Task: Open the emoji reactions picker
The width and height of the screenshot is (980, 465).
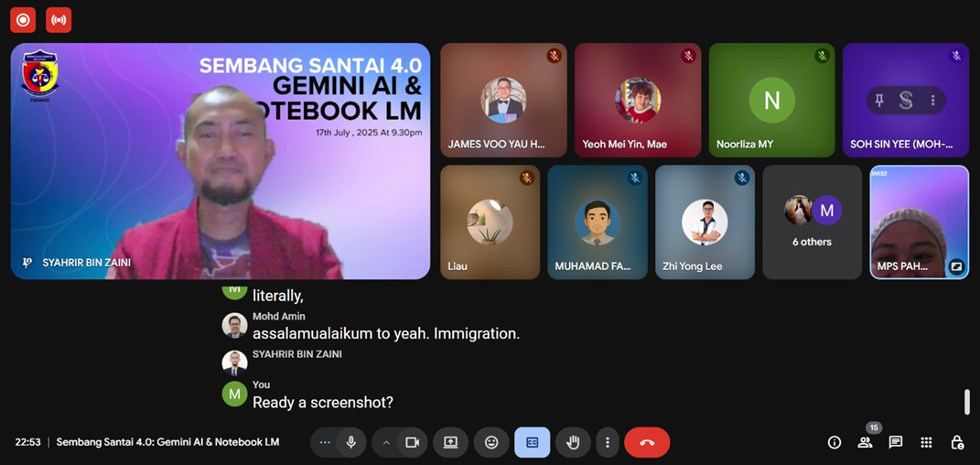Action: tap(491, 442)
